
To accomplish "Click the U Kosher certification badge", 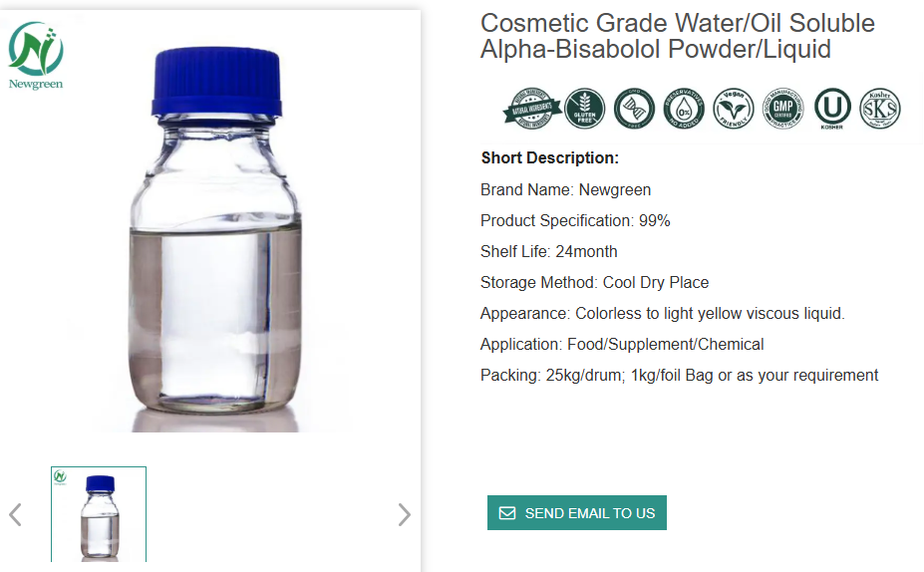I will pos(832,109).
